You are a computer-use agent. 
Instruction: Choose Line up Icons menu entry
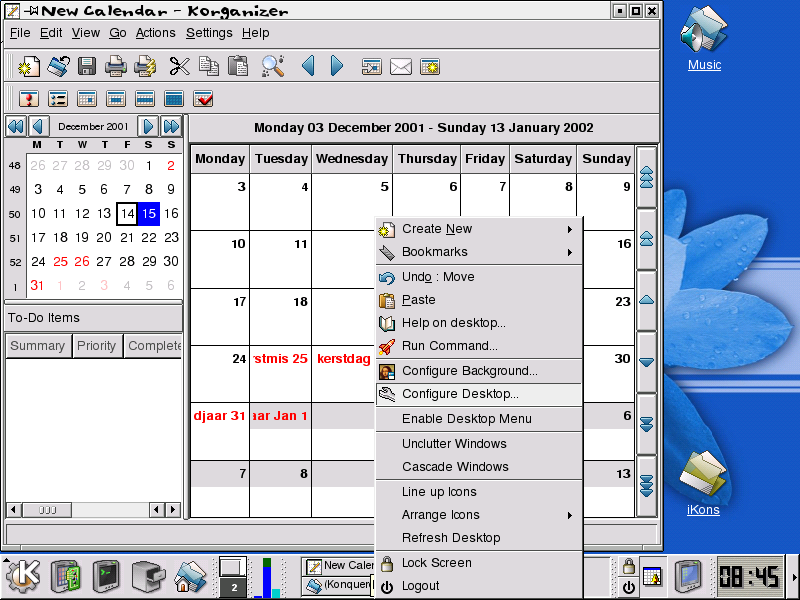point(479,492)
